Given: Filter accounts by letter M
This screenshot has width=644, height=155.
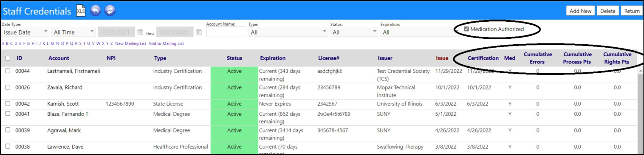Looking at the screenshot, I should pyautogui.click(x=52, y=43).
